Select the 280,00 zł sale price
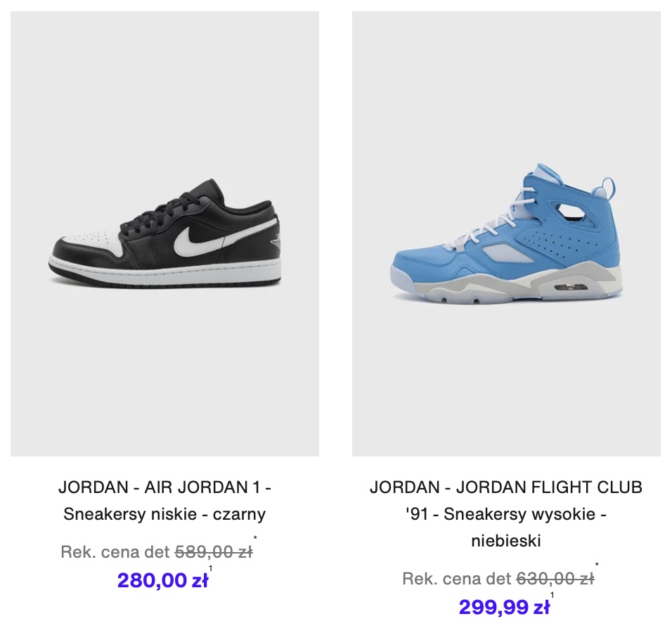Image resolution: width=672 pixels, height=633 pixels. coord(162,580)
